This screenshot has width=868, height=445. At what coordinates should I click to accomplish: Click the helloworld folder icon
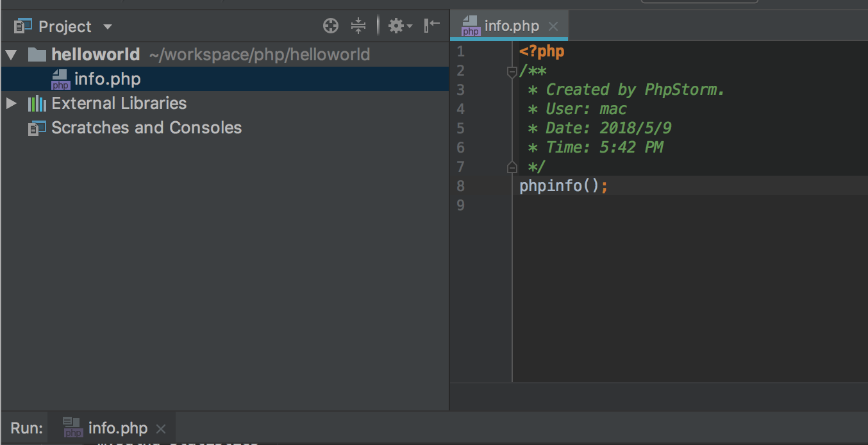click(37, 55)
